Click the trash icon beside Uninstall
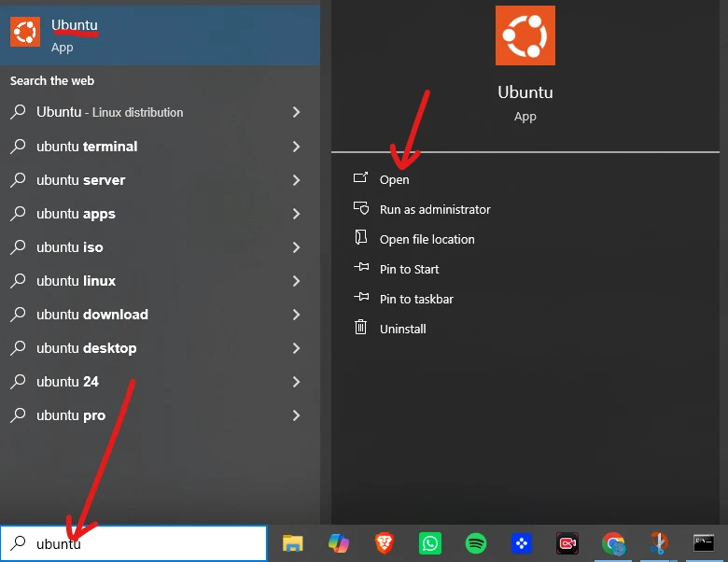 coord(361,327)
